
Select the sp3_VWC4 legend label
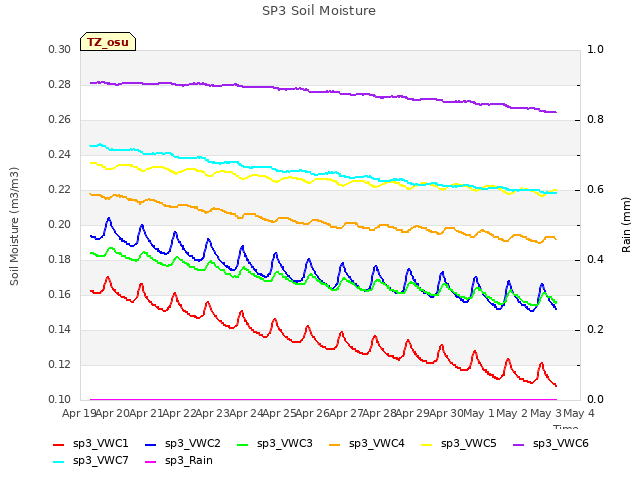pos(376,444)
